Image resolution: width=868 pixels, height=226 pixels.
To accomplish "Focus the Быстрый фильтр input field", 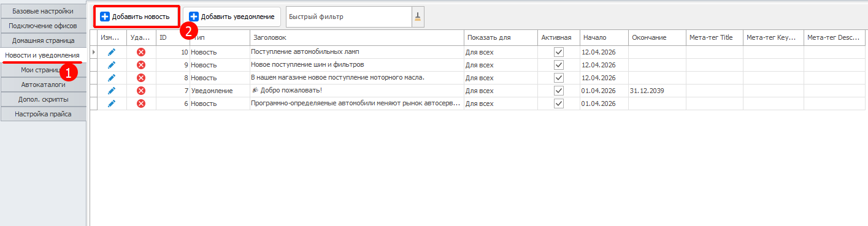I will coord(348,17).
